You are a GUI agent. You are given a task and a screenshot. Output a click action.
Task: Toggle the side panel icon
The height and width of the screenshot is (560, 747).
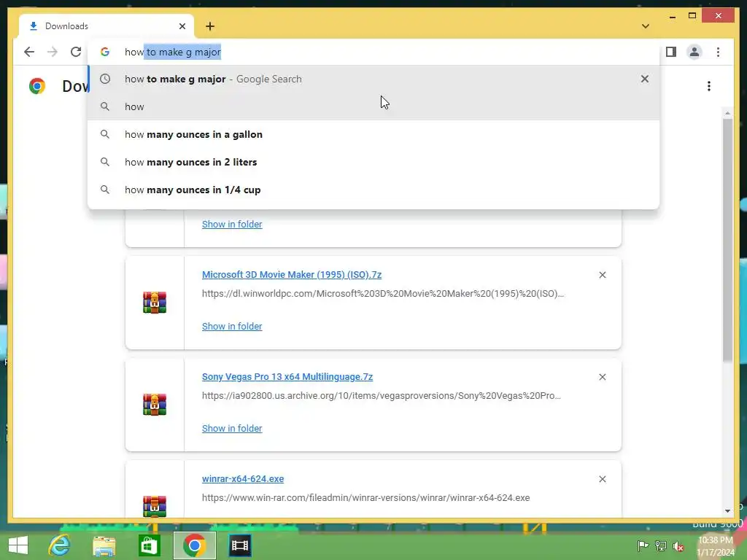pyautogui.click(x=671, y=52)
